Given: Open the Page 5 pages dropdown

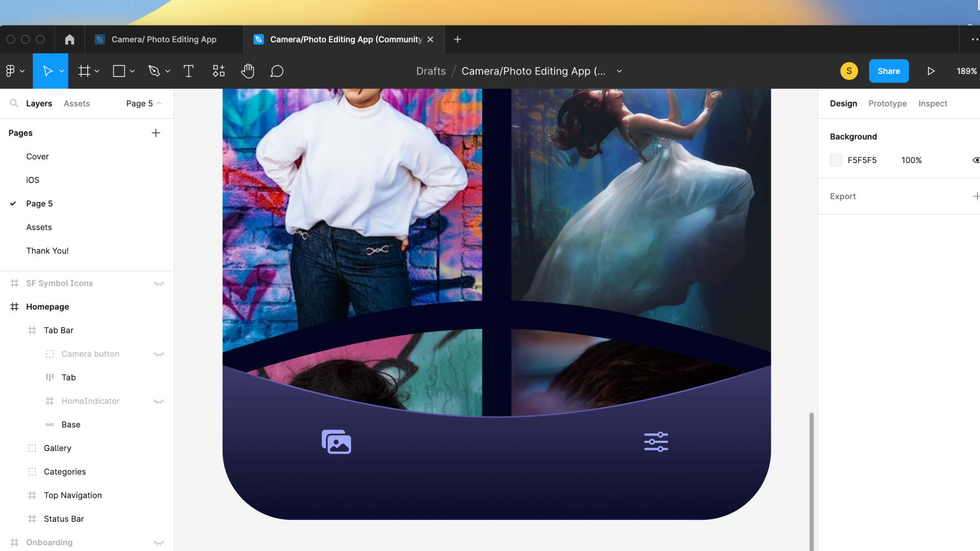Looking at the screenshot, I should 143,103.
